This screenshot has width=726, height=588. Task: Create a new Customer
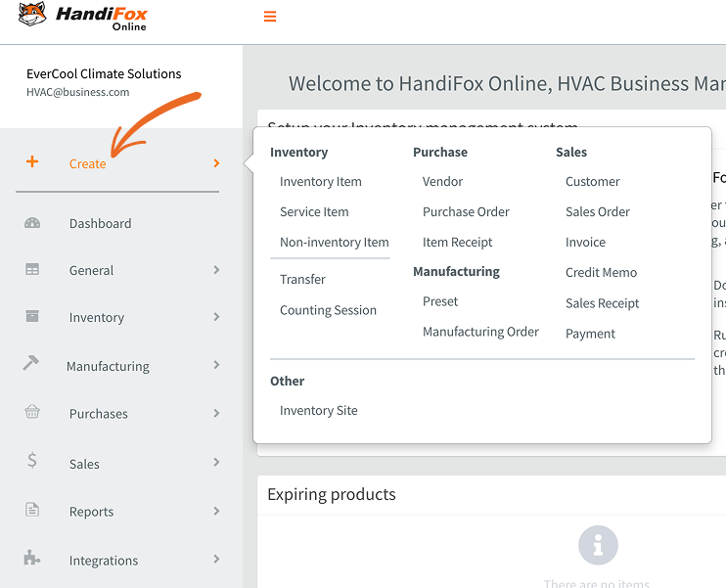[x=592, y=182]
